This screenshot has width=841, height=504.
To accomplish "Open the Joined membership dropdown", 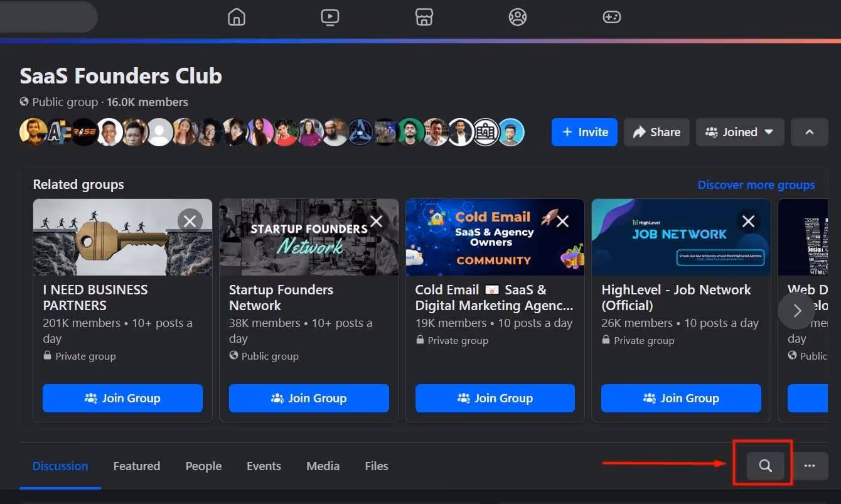I will (740, 132).
